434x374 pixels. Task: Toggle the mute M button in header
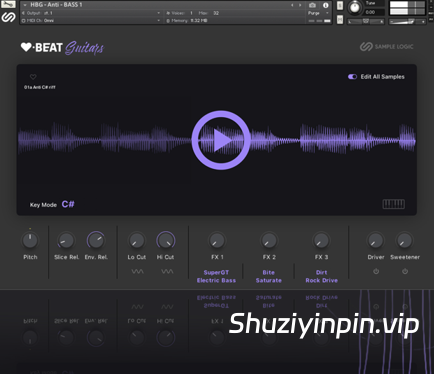pyautogui.click(x=340, y=20)
